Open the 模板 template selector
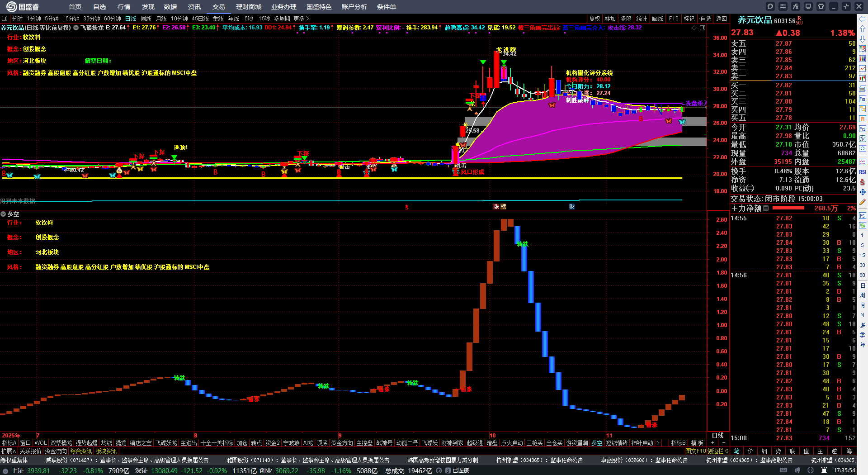 click(x=697, y=443)
